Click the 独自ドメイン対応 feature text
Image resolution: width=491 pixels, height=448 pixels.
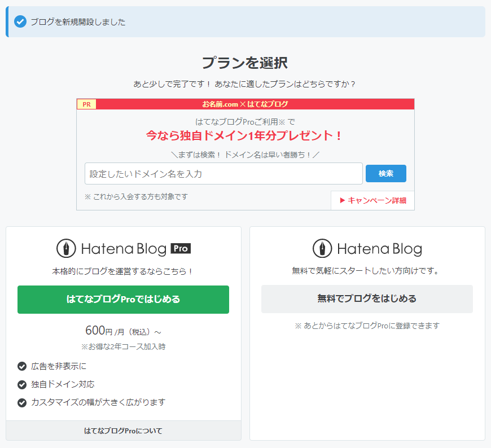(63, 384)
